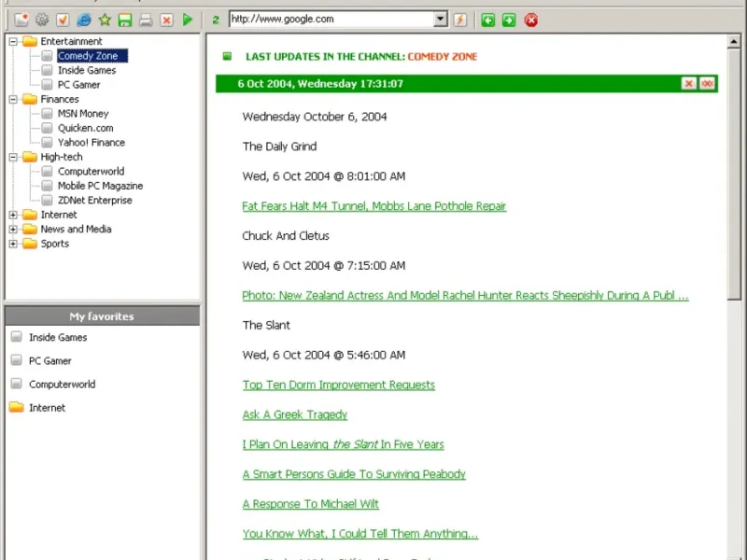This screenshot has width=747, height=560.
Task: Click the Inside Games label in My favorites
Action: click(58, 337)
